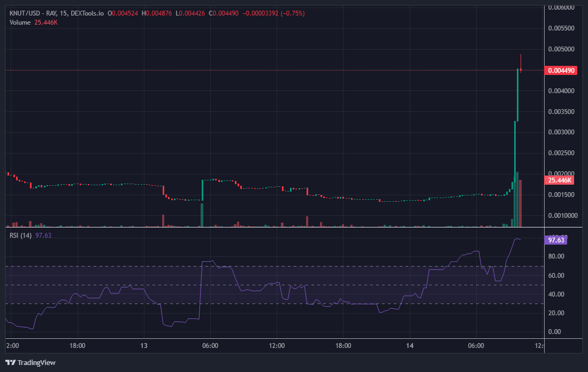Click the red volume label 25.446K on axis
Screen dimensions: 588x372
click(559, 180)
